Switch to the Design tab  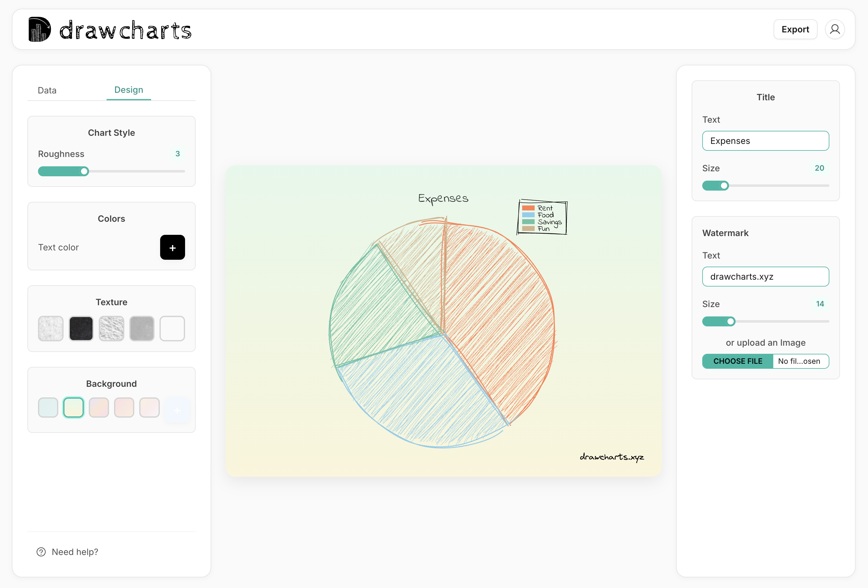(x=128, y=90)
